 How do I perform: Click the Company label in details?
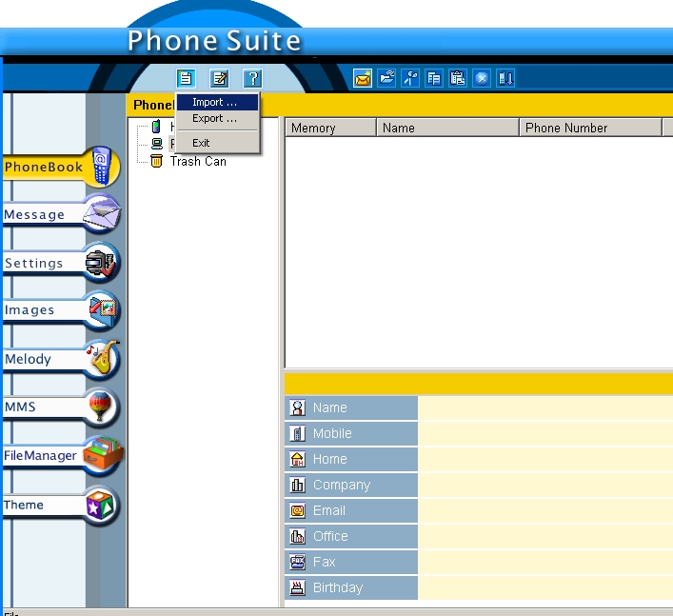coord(342,485)
